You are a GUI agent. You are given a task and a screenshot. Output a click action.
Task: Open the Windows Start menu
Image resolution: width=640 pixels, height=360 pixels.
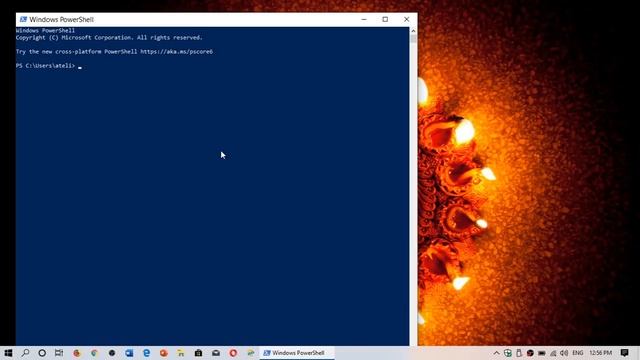(8, 353)
